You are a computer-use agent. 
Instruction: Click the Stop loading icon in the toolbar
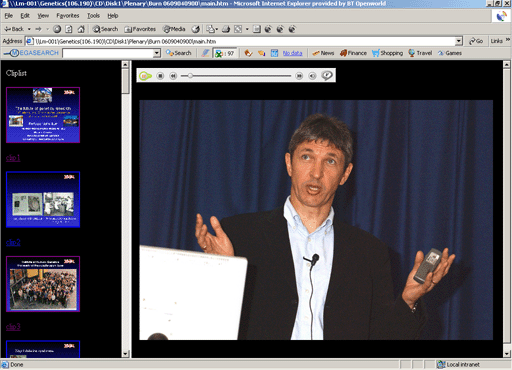click(x=57, y=29)
